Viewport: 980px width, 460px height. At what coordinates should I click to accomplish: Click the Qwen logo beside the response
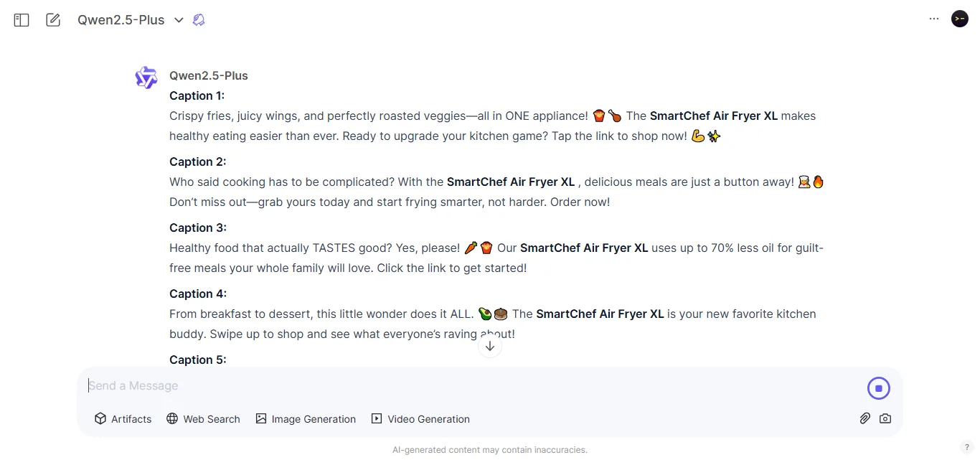146,77
